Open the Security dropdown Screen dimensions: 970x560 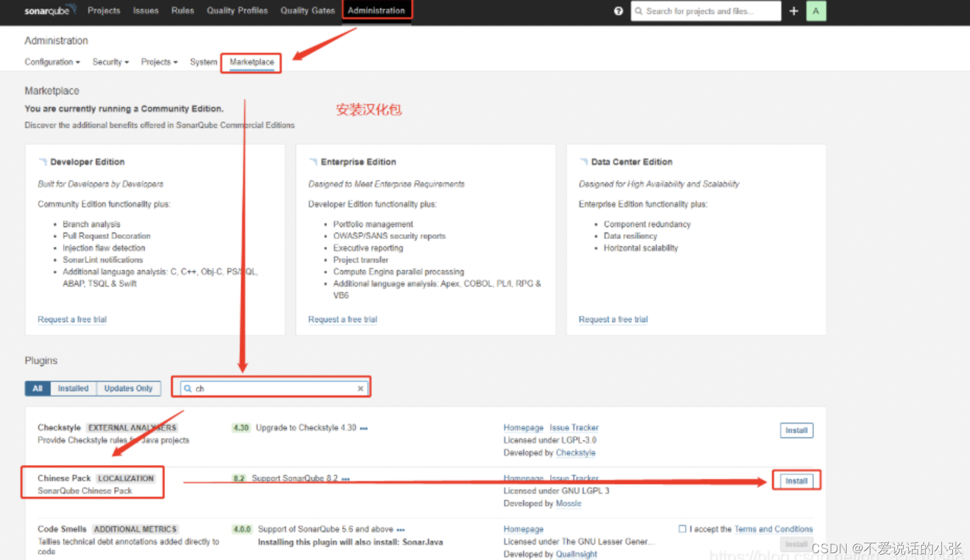tap(110, 62)
